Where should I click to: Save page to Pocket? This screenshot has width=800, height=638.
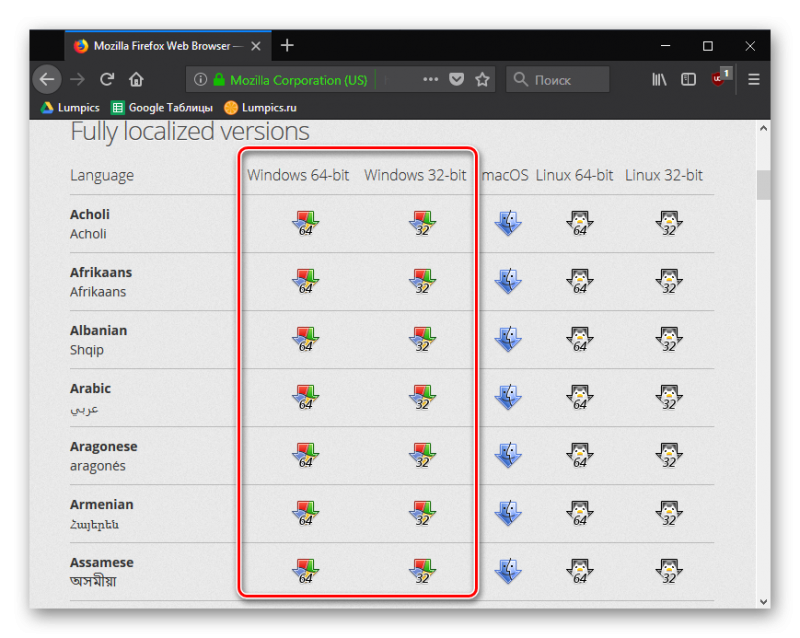point(457,80)
